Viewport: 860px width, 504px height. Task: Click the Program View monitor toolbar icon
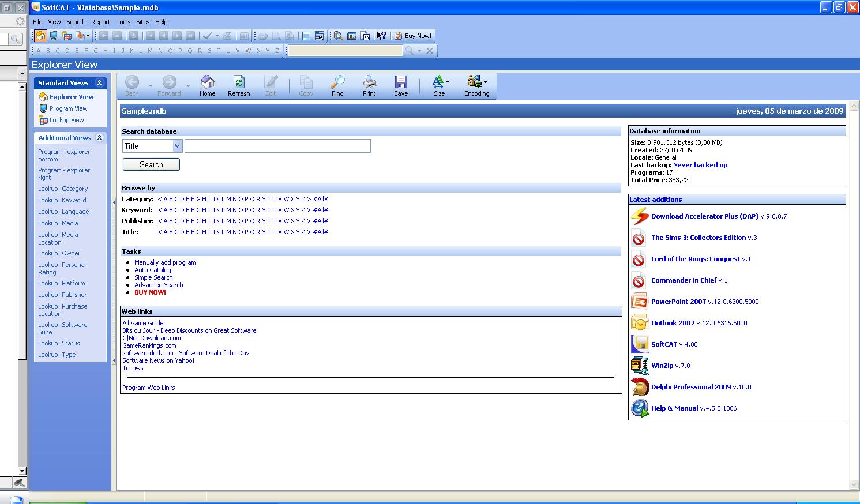[x=54, y=36]
